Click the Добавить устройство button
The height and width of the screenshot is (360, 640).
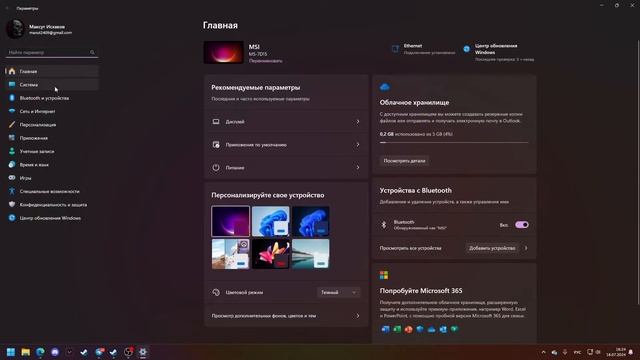pos(492,248)
